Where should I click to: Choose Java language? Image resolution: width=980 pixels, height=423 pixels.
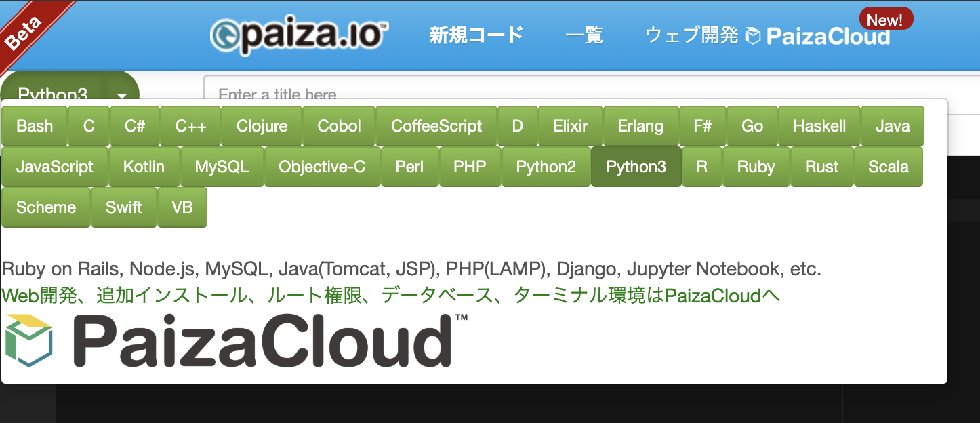[893, 126]
